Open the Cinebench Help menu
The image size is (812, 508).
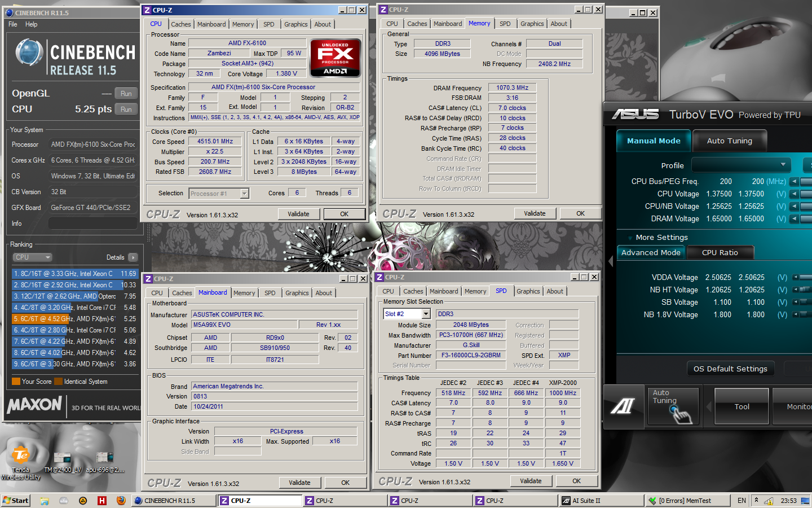tap(32, 24)
